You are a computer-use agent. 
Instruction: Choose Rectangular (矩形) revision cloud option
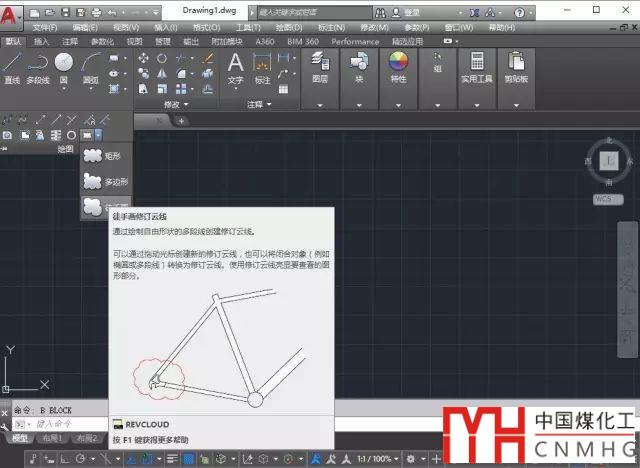[x=105, y=156]
